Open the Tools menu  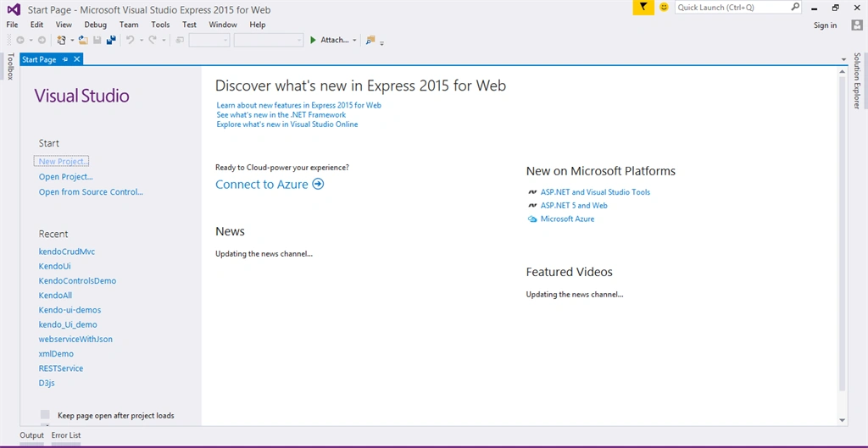point(160,25)
